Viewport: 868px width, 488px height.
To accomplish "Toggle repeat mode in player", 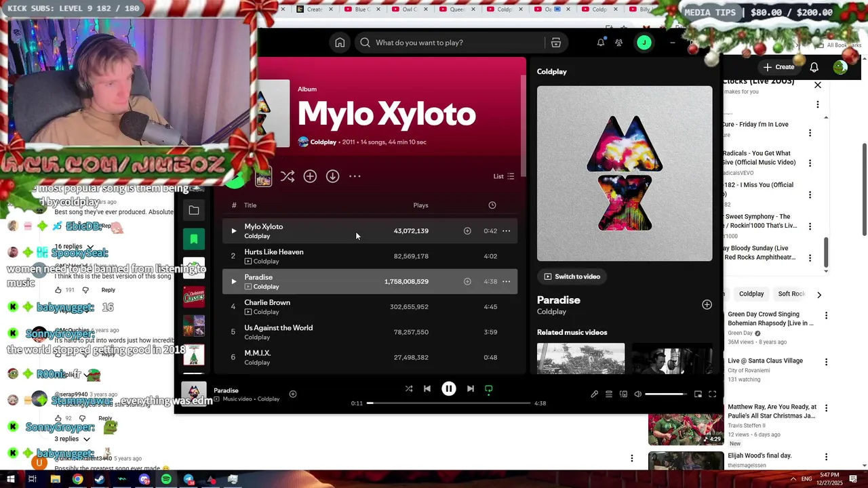I will [489, 389].
